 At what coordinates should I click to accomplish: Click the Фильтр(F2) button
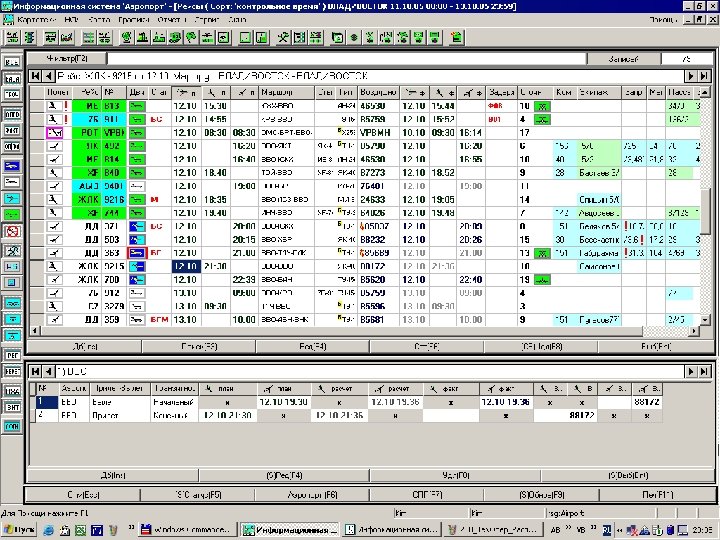coord(67,58)
